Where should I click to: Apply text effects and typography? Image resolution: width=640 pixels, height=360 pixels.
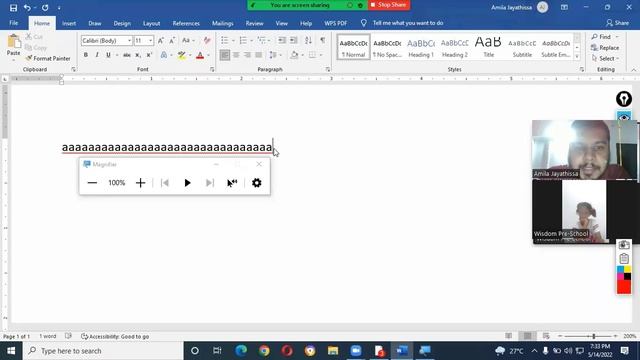tap(164, 55)
